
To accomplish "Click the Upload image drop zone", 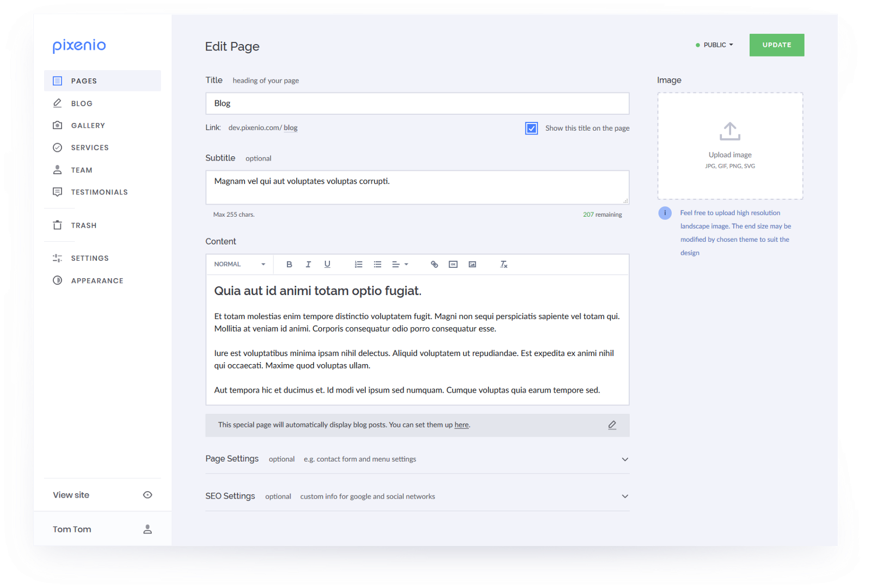I will 730,146.
